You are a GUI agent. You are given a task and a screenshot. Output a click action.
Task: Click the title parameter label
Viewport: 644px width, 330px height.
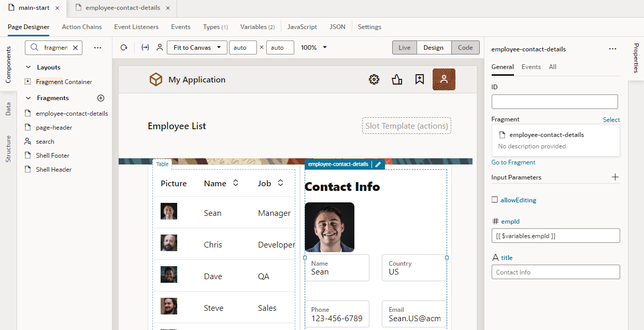507,257
